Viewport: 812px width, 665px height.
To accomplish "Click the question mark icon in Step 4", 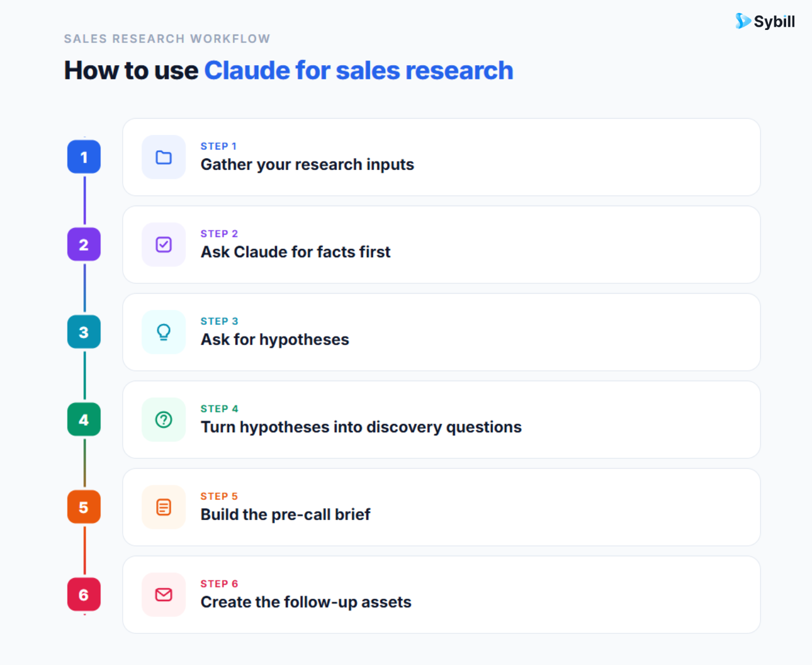I will coord(164,419).
